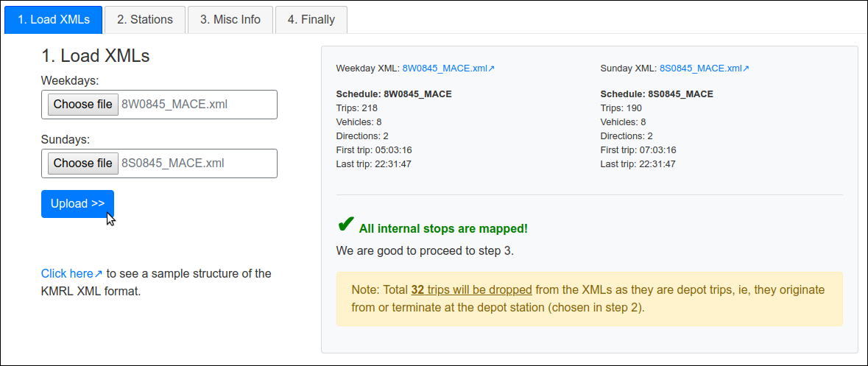This screenshot has width=868, height=366.
Task: Click the "Schedule: 8S0845_MACE" heading
Action: [657, 94]
